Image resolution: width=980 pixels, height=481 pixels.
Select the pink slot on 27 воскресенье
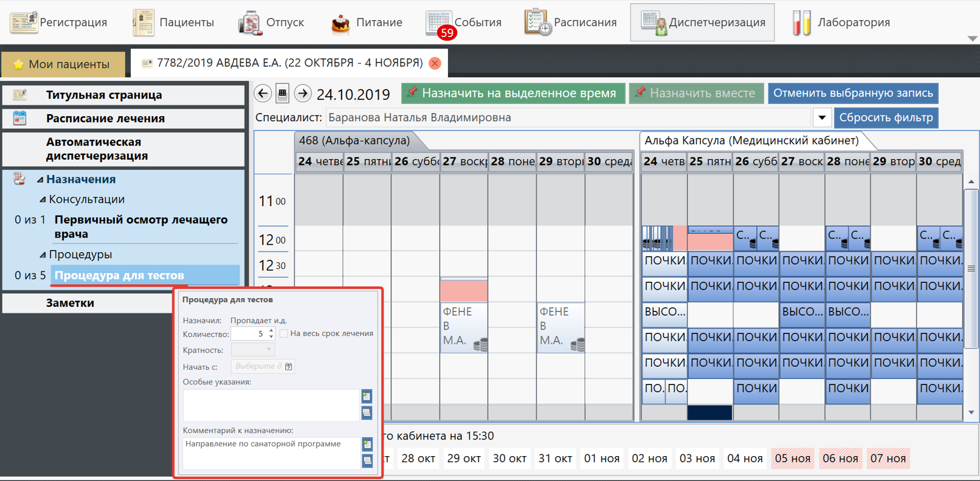click(463, 291)
